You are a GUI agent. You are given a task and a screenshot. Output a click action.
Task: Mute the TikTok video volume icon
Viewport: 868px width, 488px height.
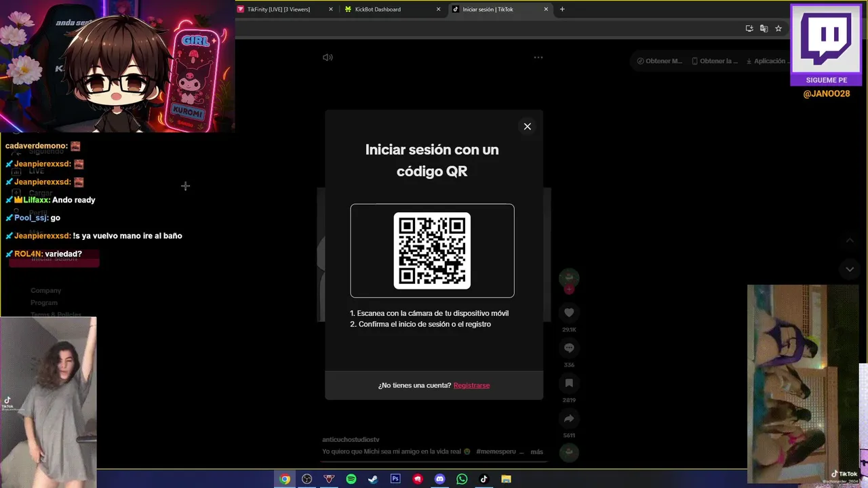coord(328,58)
